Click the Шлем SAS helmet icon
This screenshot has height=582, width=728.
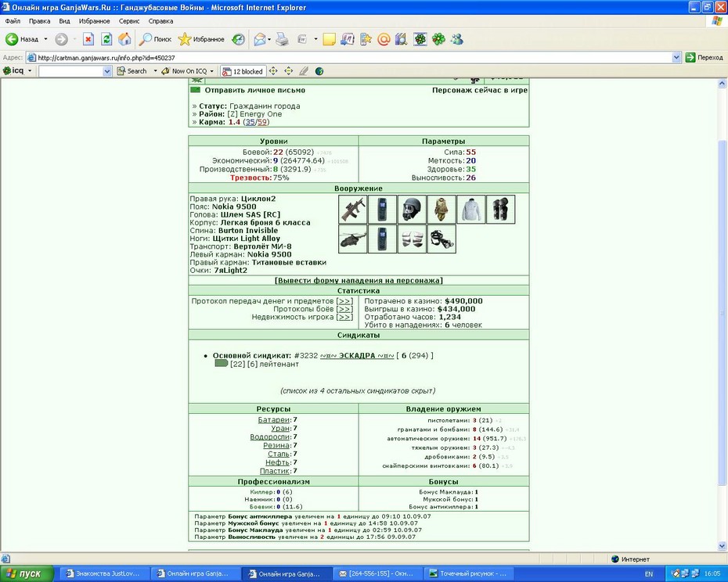[x=412, y=210]
